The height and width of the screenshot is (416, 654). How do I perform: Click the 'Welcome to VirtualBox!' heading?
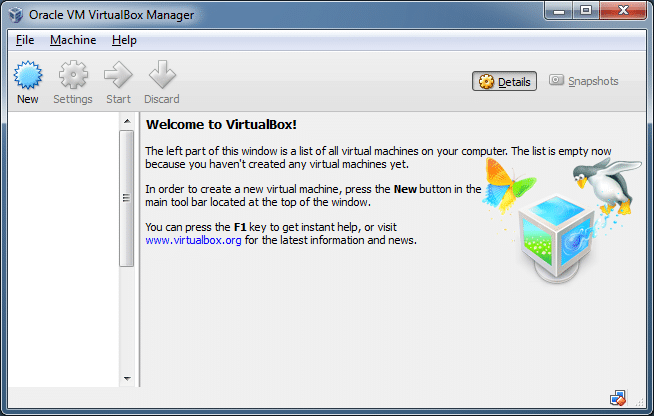(221, 124)
